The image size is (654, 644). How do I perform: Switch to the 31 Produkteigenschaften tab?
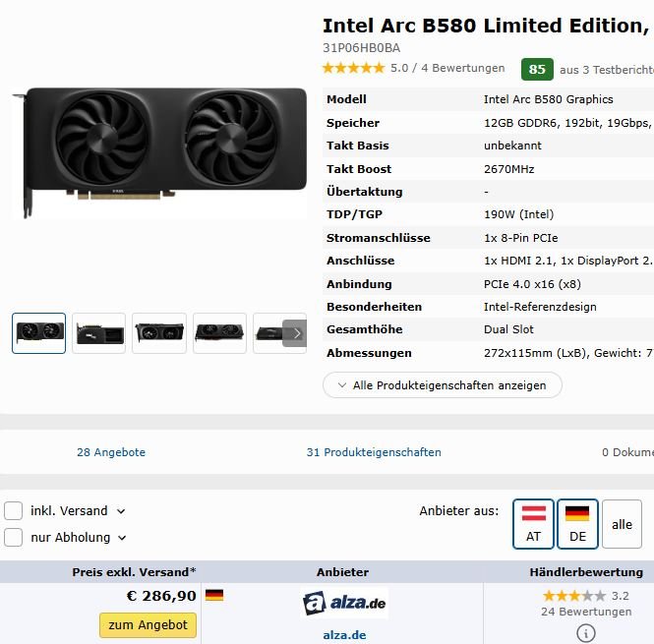click(374, 452)
